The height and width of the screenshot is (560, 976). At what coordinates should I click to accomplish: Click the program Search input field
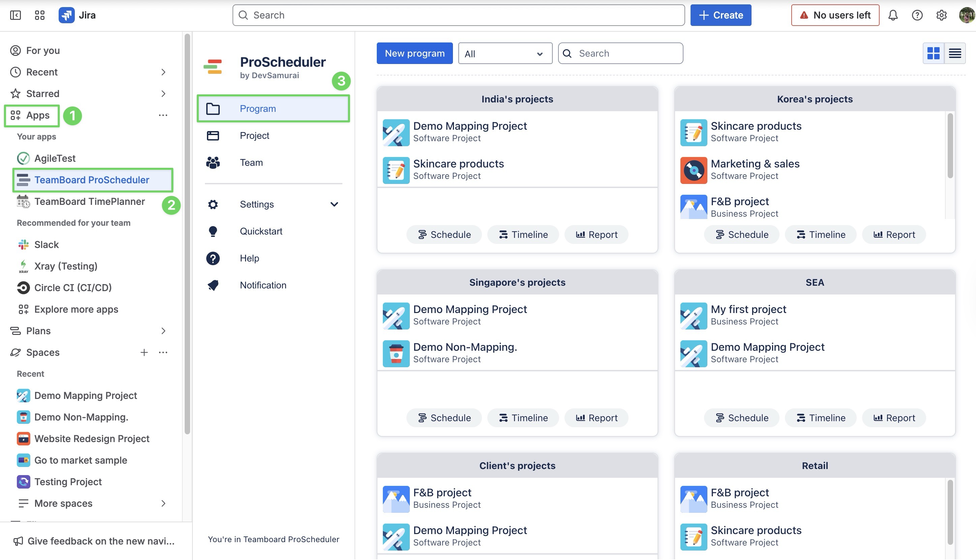click(x=627, y=53)
